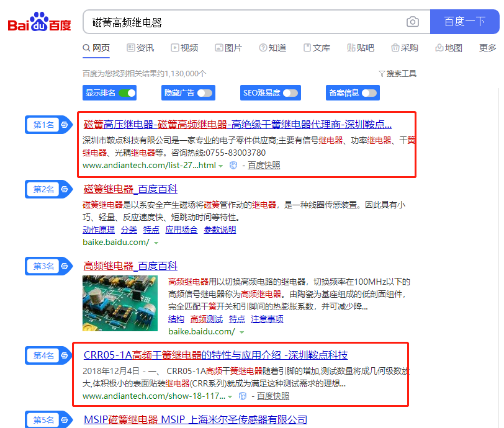Open the 参数说明 sublink
504x428 pixels.
point(220,230)
